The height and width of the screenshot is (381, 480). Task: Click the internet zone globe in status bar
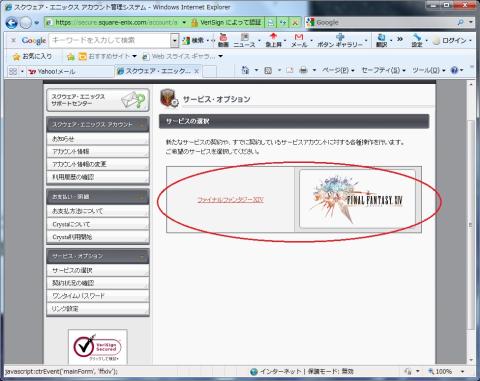pos(254,371)
